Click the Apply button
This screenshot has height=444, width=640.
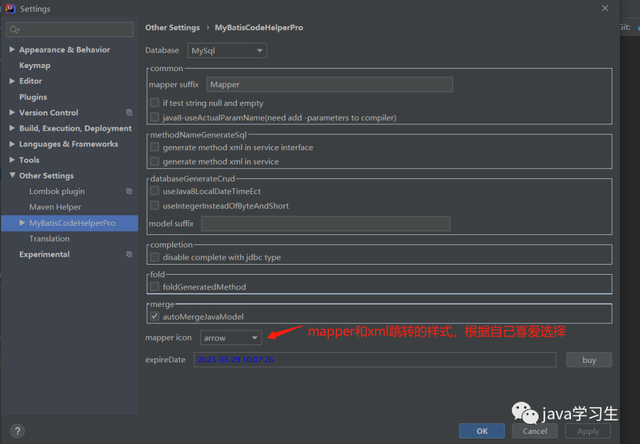click(588, 431)
